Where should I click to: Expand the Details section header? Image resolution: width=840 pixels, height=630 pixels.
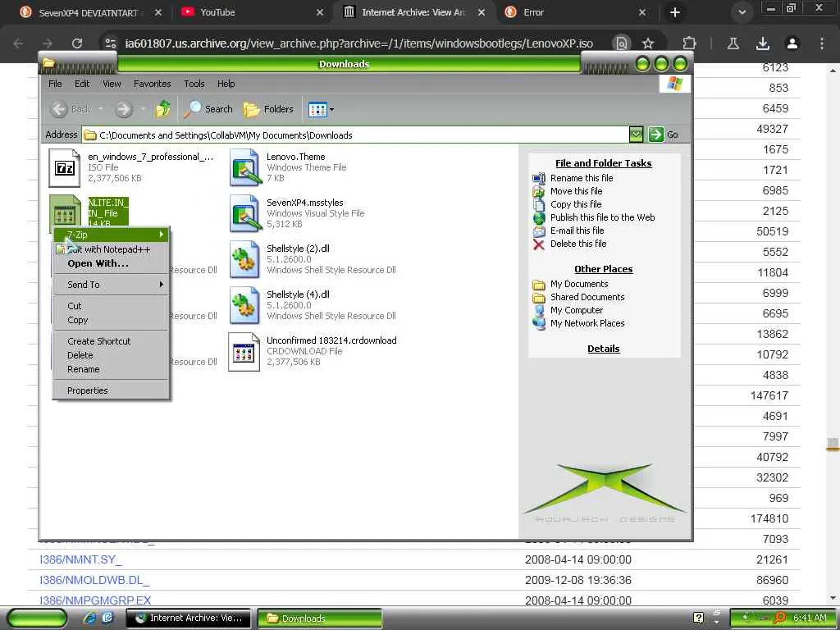tap(603, 349)
